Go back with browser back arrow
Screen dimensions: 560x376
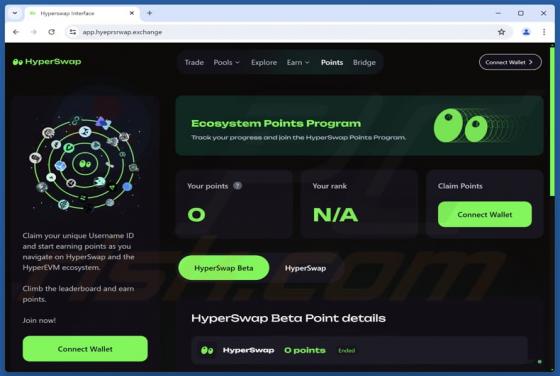(x=16, y=32)
